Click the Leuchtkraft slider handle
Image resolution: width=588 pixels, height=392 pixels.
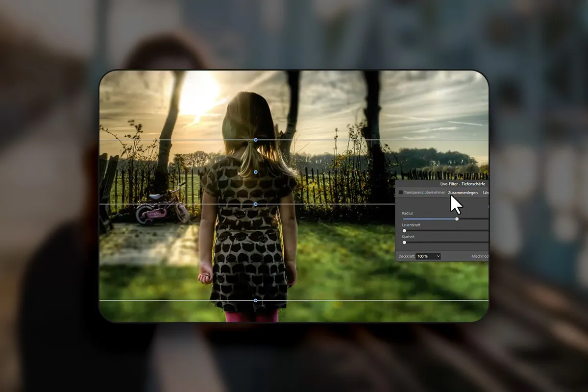404,230
